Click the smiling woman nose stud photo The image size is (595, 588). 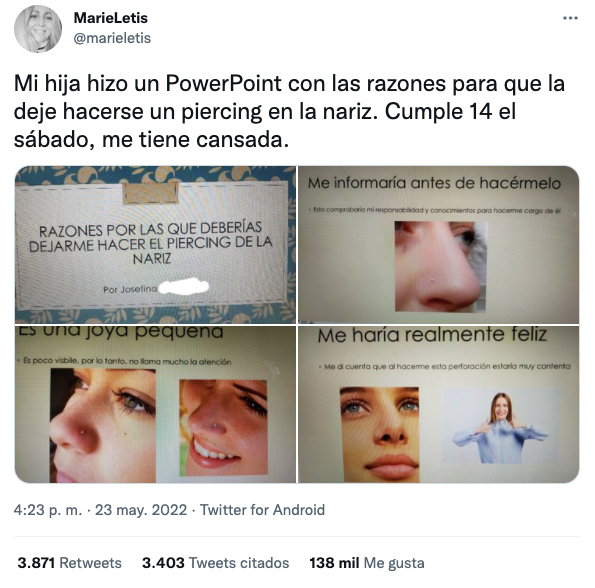tap(224, 428)
